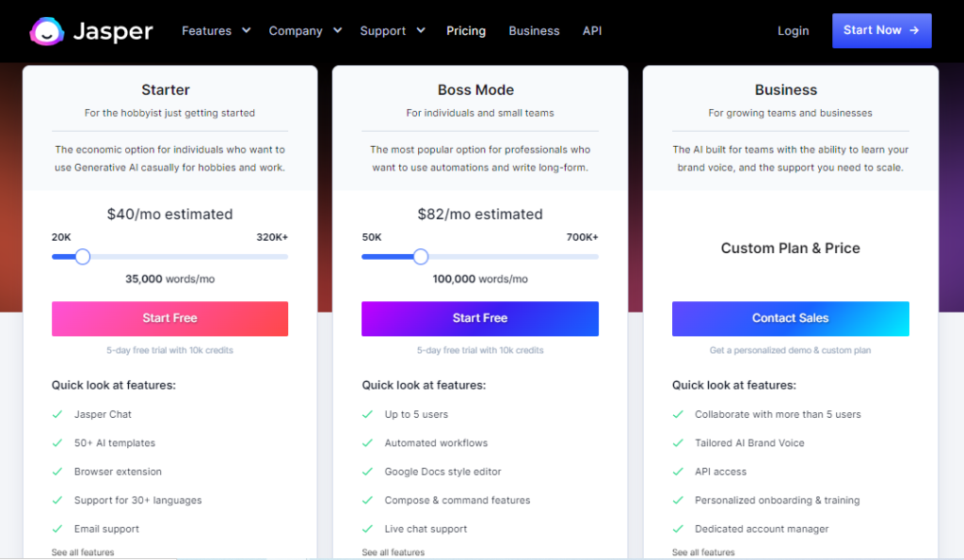
Task: Open the Business nav link
Action: tap(535, 31)
